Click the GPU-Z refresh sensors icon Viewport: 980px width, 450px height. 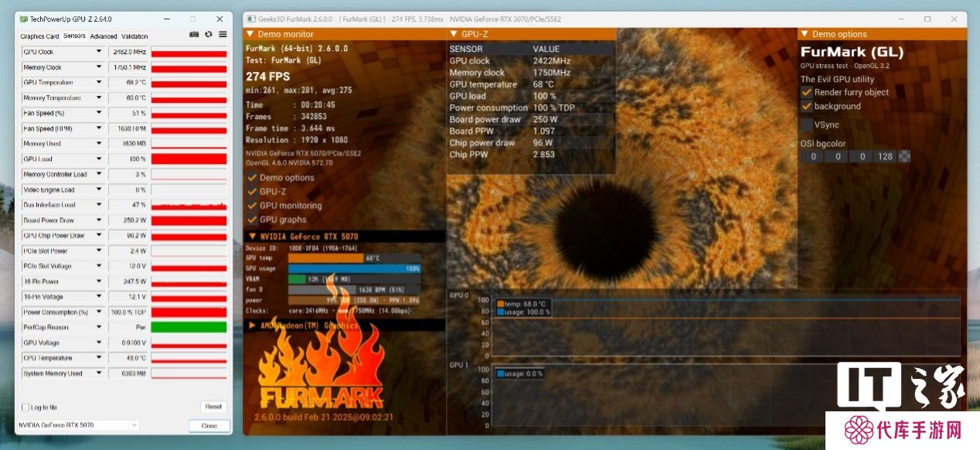coord(209,35)
